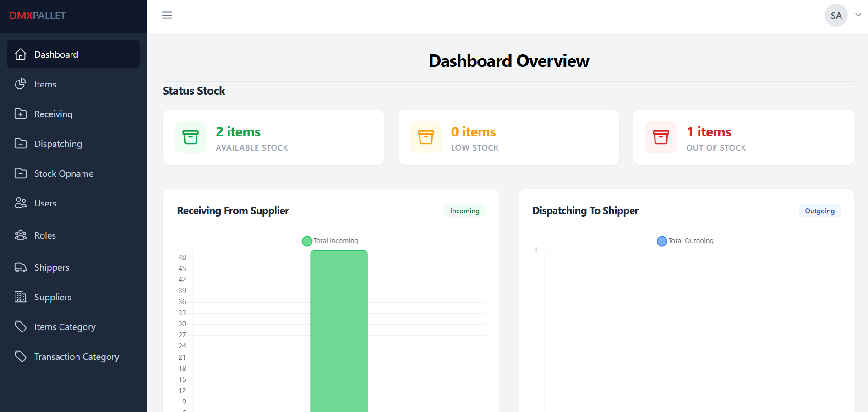The height and width of the screenshot is (412, 868).
Task: Open the Roles menu item
Action: [x=73, y=235]
